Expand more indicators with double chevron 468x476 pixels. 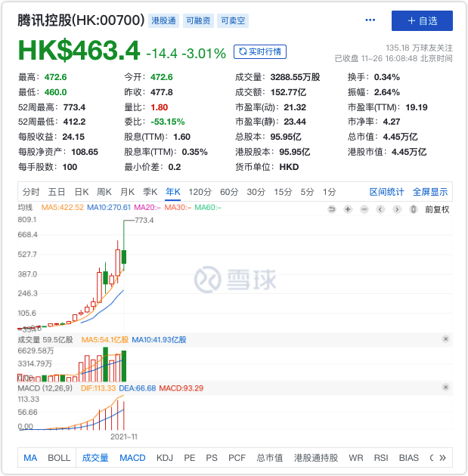point(442,457)
